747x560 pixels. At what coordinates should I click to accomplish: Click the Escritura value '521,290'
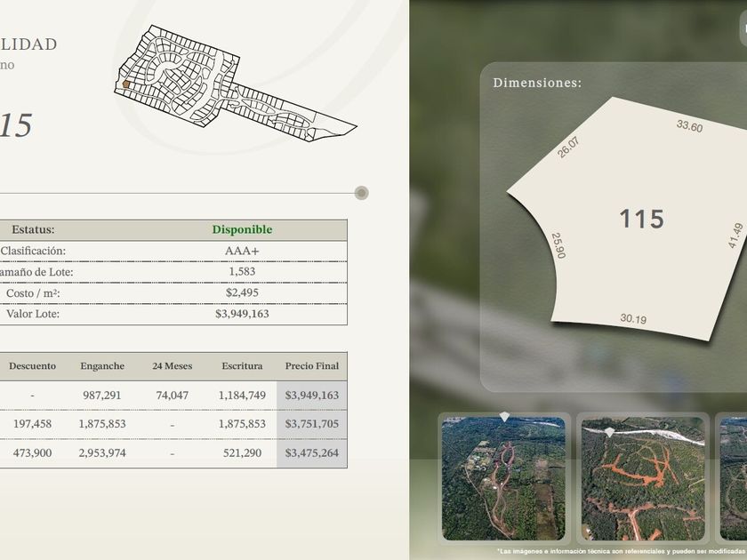click(x=242, y=452)
